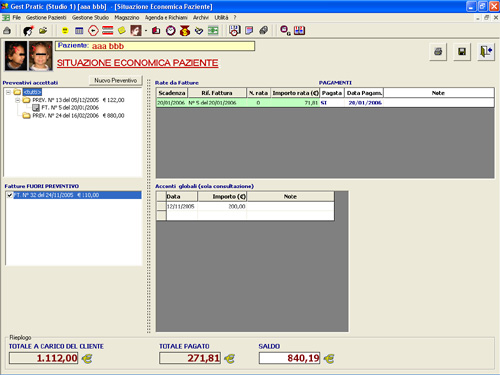Image resolution: width=500 pixels, height=375 pixels.
Task: Click the Nuovo Preventivo button
Action: click(x=115, y=81)
